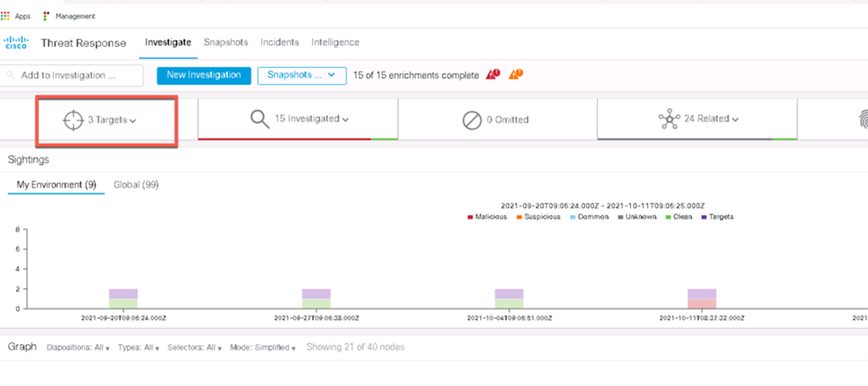
Task: Click the chart bar at 2021-09-20T09:06:24
Action: [x=124, y=298]
